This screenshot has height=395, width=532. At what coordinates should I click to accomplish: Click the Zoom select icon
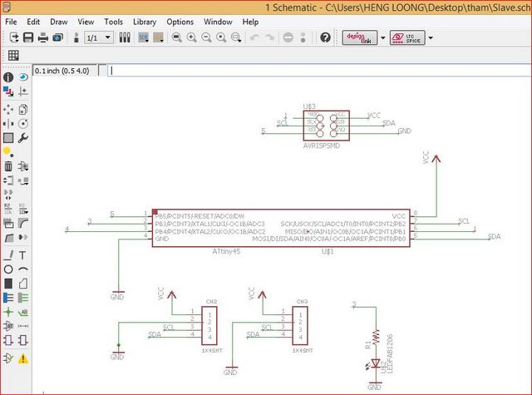point(236,37)
